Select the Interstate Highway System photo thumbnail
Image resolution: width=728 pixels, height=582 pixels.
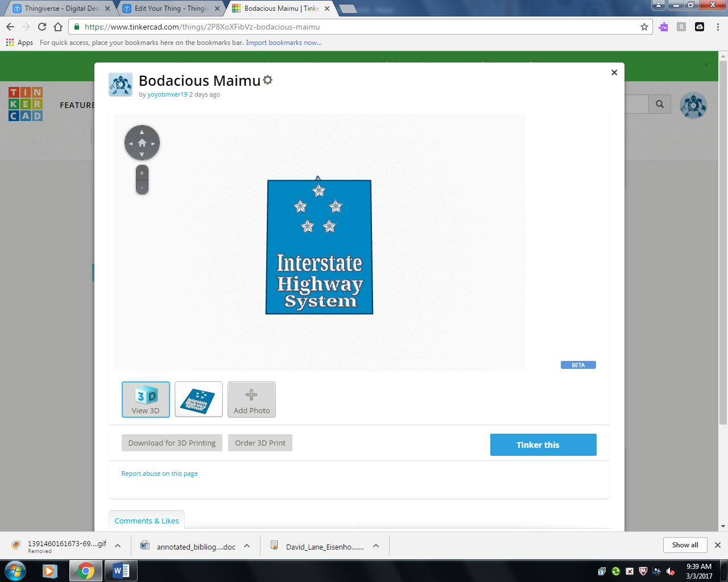click(198, 400)
